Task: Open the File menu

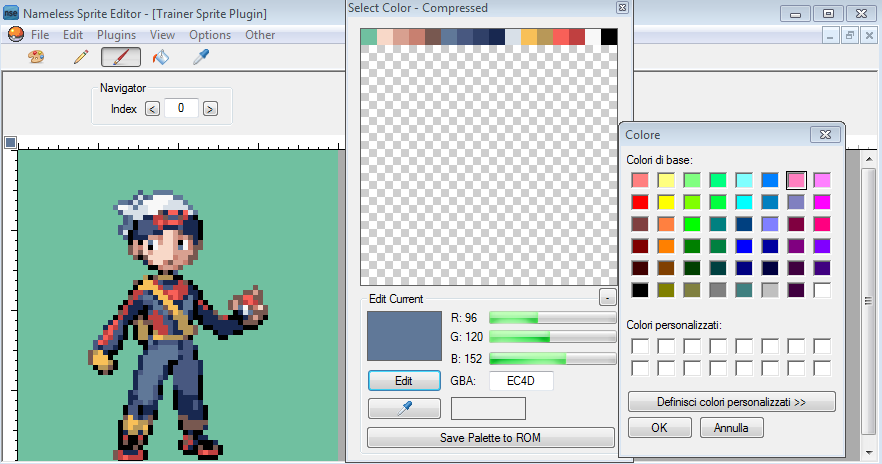Action: (x=40, y=35)
